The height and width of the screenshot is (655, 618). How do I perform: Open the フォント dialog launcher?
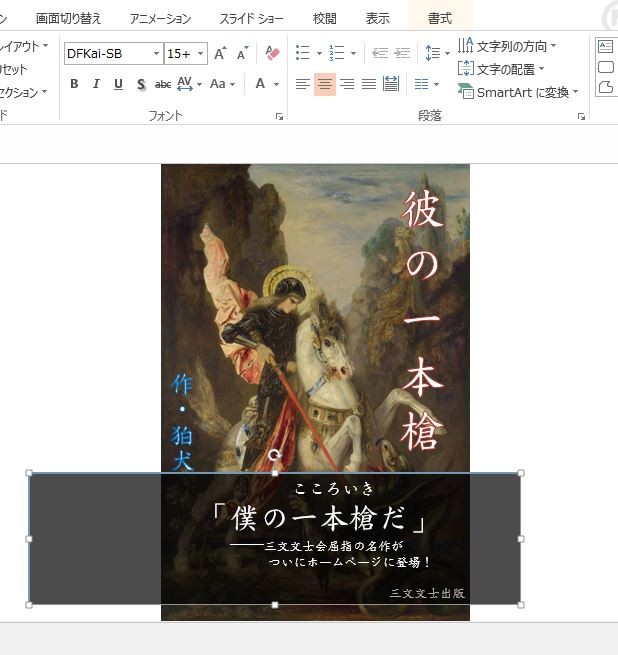279,117
